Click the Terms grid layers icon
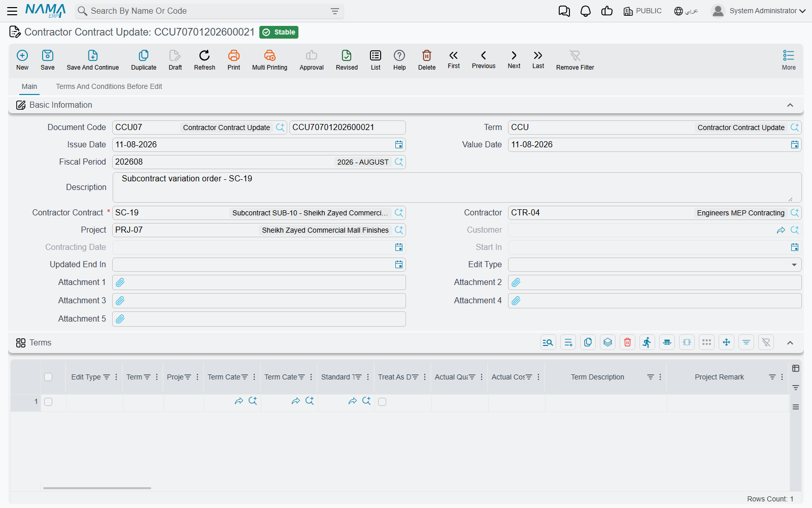 coord(607,342)
